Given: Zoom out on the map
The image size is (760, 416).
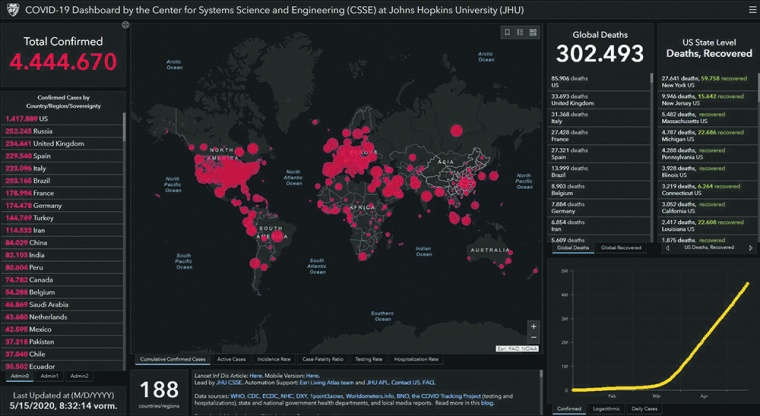Looking at the screenshot, I should [x=533, y=338].
